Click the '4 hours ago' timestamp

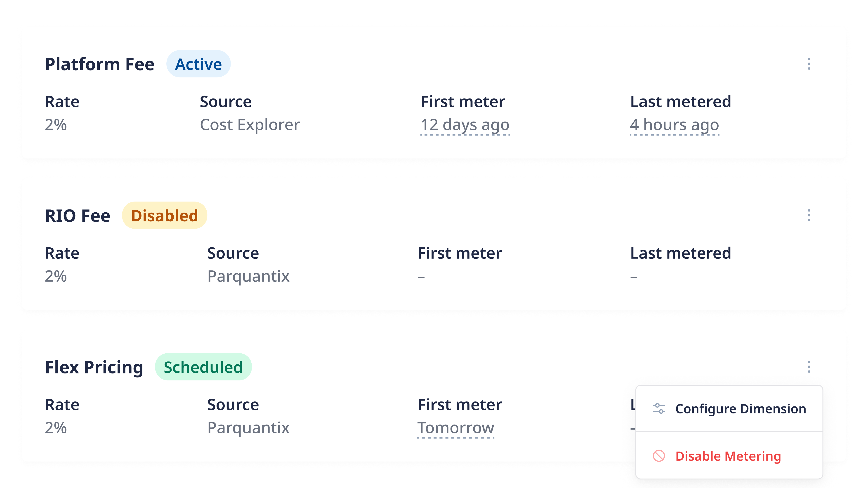(x=675, y=125)
